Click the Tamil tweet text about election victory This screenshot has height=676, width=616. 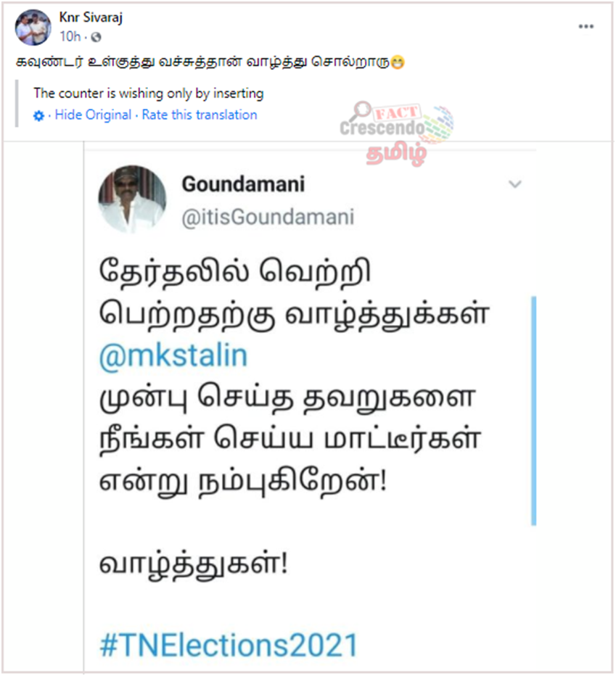[294, 293]
